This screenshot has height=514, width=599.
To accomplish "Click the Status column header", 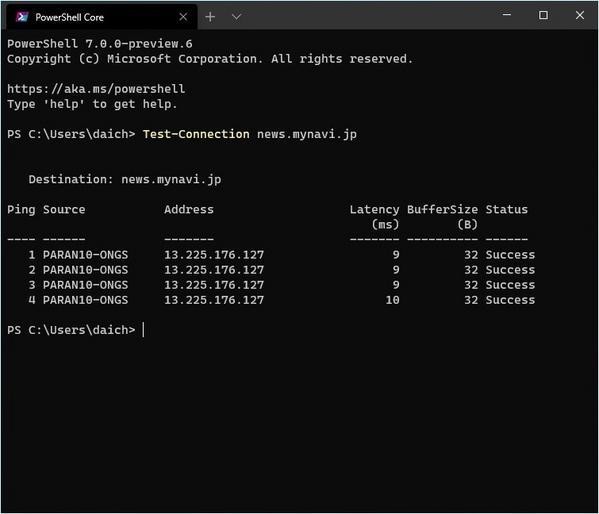I will tap(507, 209).
